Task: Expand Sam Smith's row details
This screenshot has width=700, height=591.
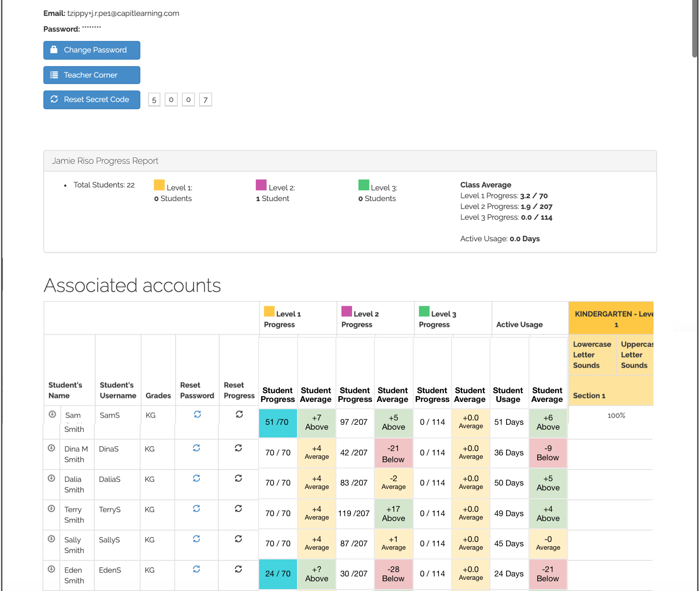Action: coord(52,414)
